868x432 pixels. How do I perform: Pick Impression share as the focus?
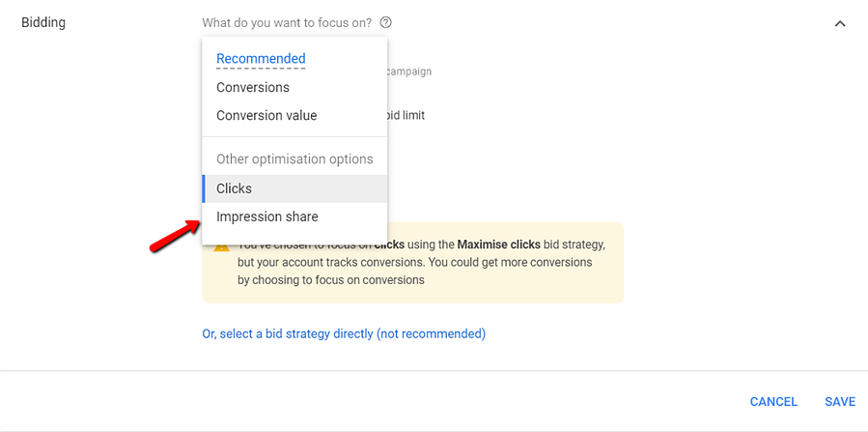point(267,216)
